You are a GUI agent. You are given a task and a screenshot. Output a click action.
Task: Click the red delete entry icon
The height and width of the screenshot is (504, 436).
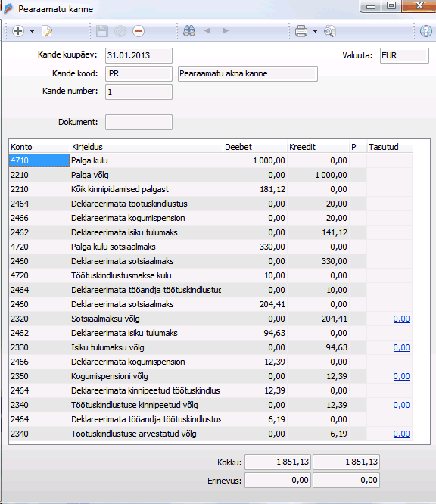click(x=139, y=31)
